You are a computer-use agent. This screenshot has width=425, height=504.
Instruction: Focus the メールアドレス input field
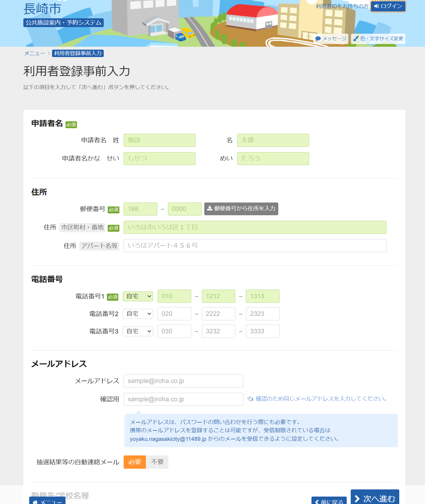click(x=183, y=381)
